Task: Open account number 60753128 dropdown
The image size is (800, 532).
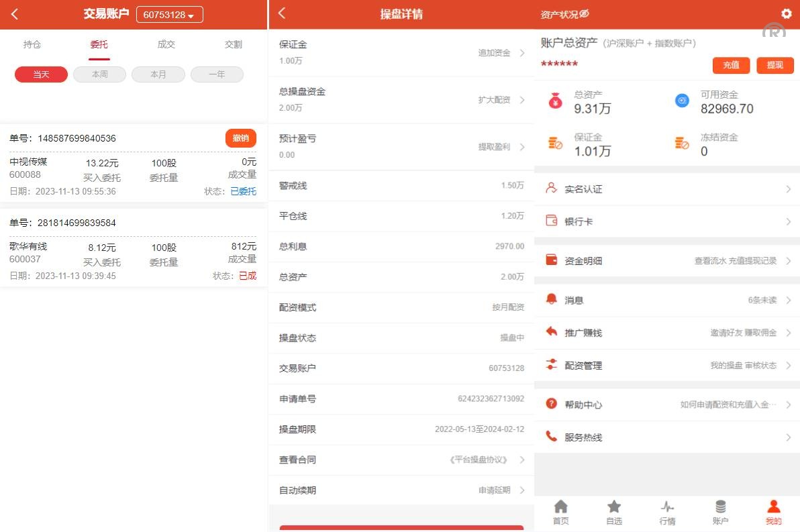Action: (x=169, y=15)
